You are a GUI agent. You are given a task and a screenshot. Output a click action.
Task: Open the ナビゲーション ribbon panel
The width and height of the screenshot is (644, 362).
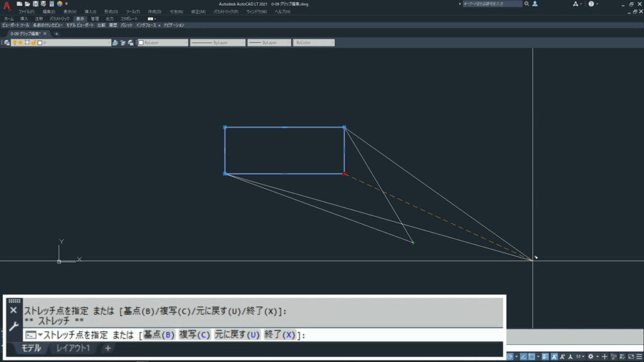174,25
